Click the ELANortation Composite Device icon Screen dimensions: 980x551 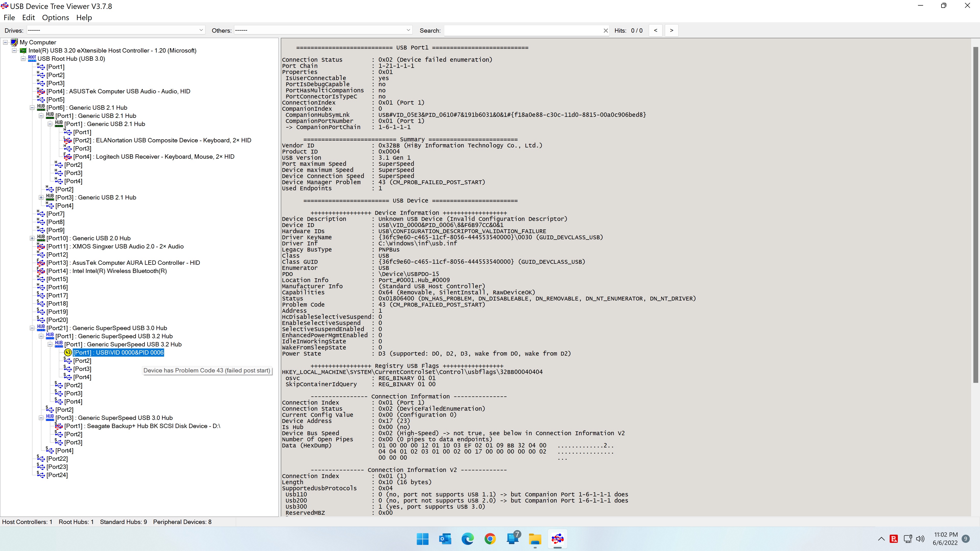(68, 140)
